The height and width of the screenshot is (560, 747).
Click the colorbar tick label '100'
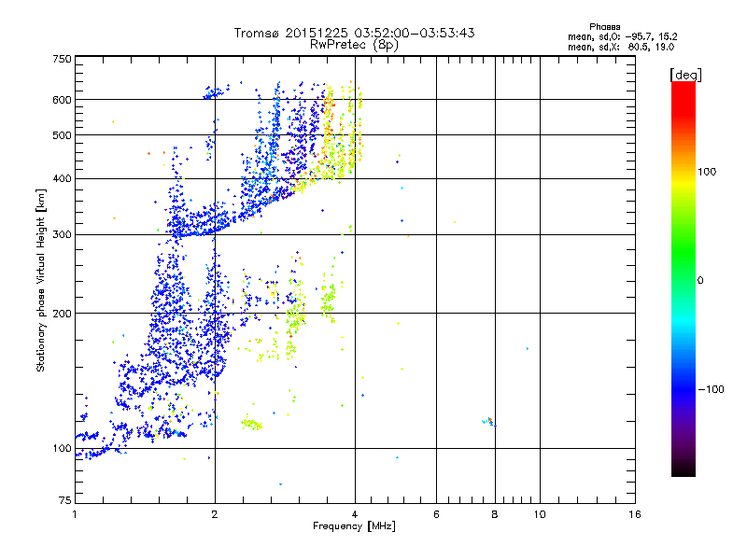(707, 172)
